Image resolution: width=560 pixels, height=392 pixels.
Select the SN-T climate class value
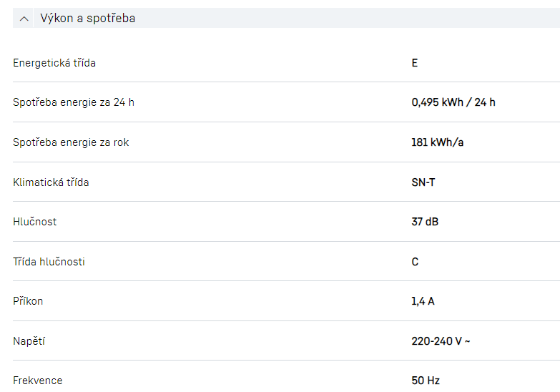point(423,182)
